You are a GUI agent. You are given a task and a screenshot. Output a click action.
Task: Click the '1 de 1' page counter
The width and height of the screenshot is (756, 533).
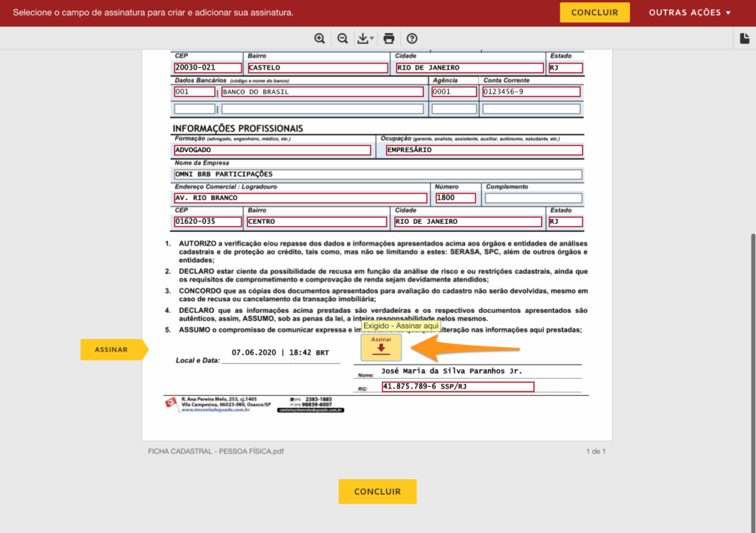(x=596, y=452)
